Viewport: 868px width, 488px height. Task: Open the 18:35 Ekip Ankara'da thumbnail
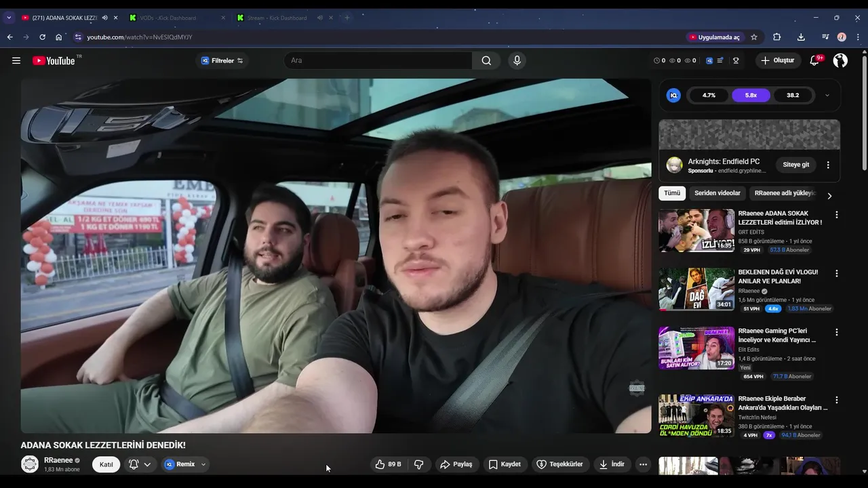pos(696,415)
